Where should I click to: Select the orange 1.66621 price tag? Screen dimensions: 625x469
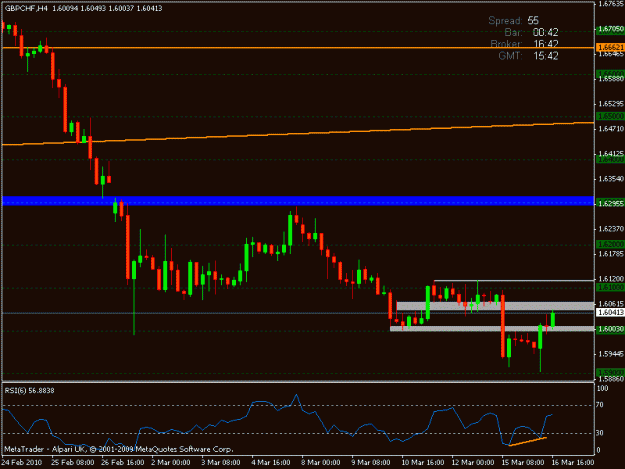tap(610, 47)
